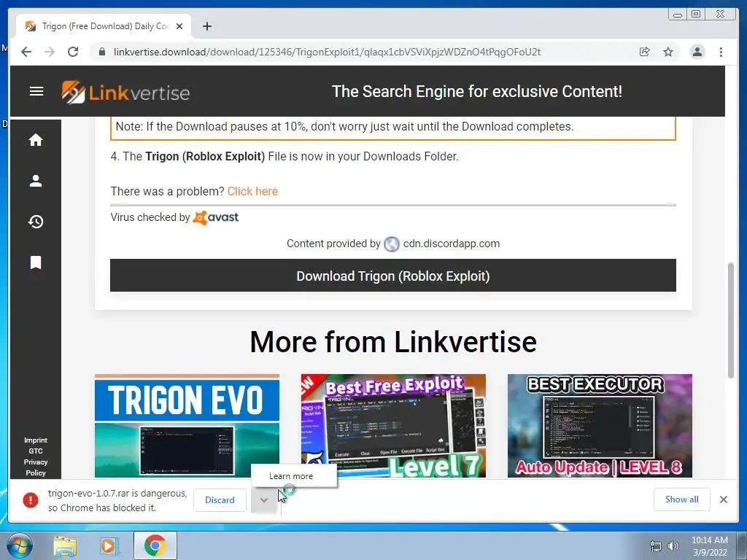Click the page vertical scrollbar
The width and height of the screenshot is (747, 560).
tap(731, 321)
